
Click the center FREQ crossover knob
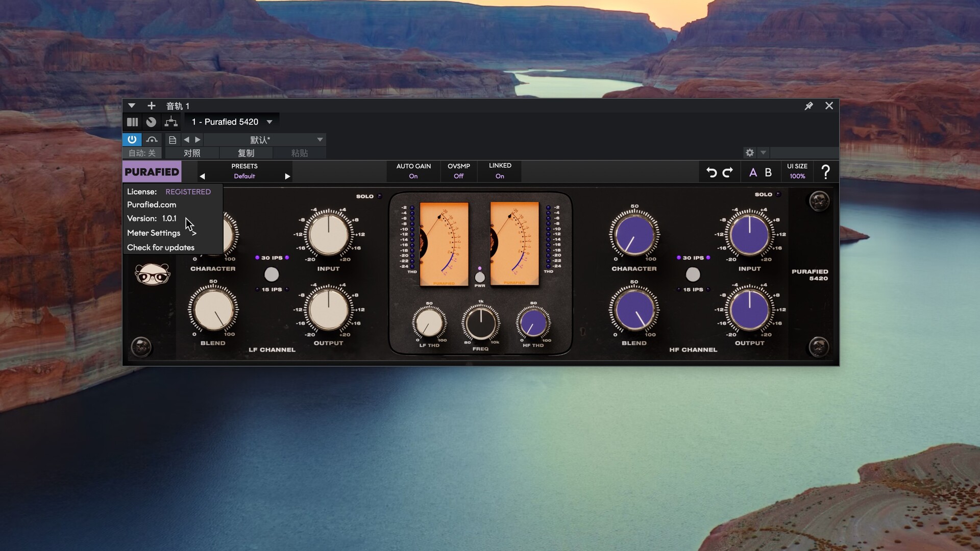click(480, 323)
